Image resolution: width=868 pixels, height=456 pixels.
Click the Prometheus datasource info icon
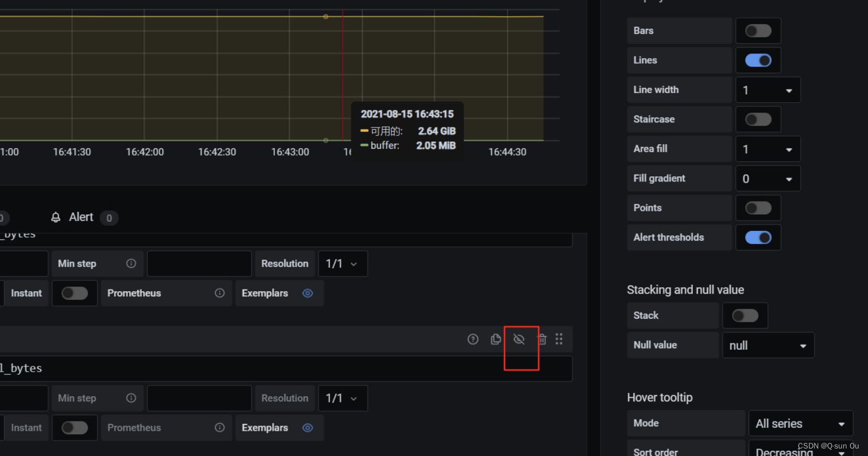pyautogui.click(x=219, y=293)
